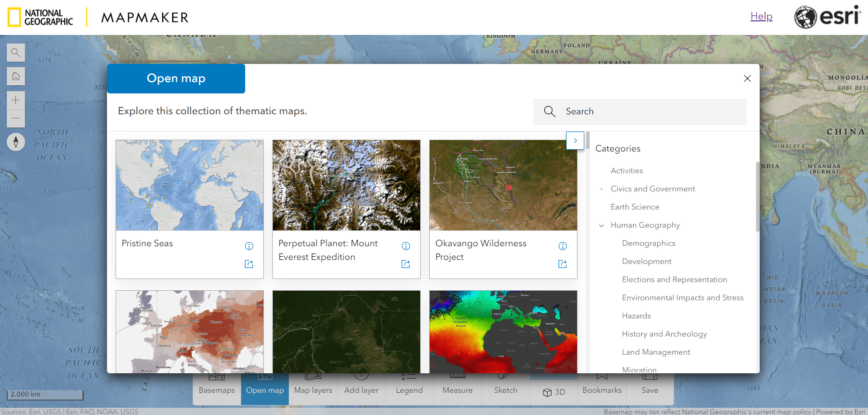The width and height of the screenshot is (868, 415).
Task: Expand the categories panel with the chevron arrow
Action: pos(575,141)
